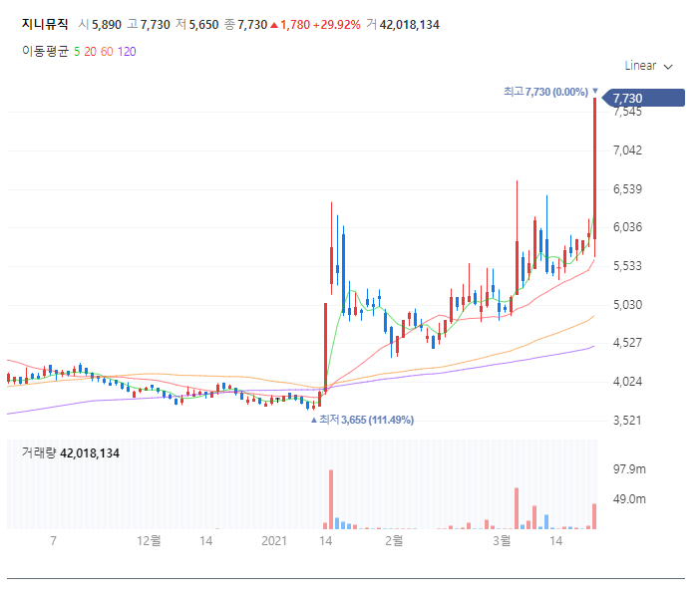
Task: Click the 49.0m volume axis label
Action: [629, 499]
